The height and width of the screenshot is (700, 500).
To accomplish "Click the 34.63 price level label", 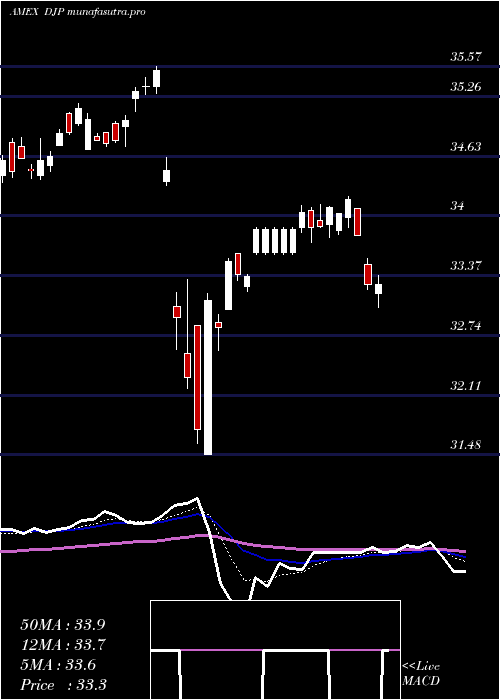I will tap(466, 147).
